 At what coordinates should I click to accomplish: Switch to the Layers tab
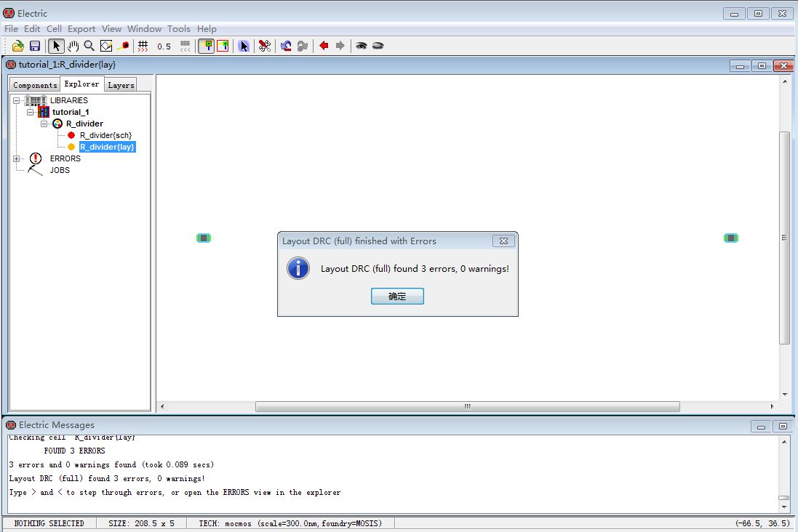121,85
